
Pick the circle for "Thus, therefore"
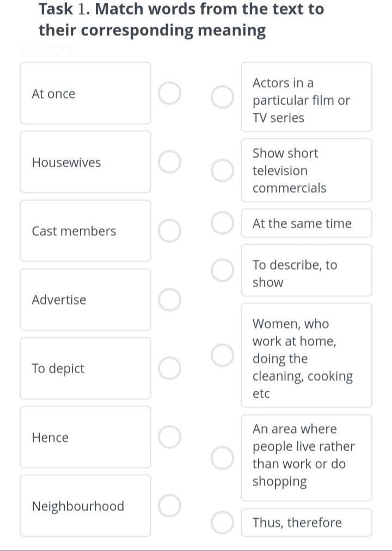click(x=222, y=523)
